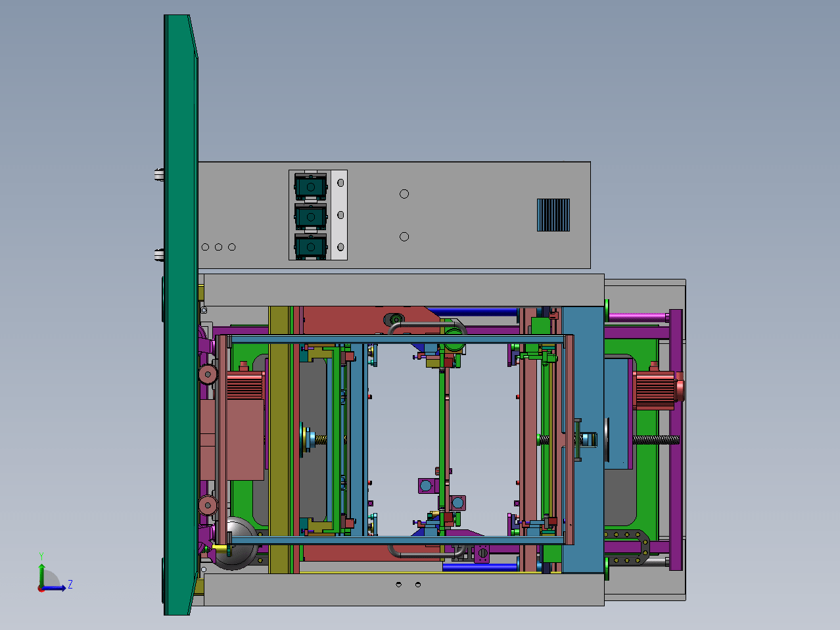Viewport: 840px width, 630px height.
Task: Select the olive vertical bar left of center
Action: coord(280,439)
